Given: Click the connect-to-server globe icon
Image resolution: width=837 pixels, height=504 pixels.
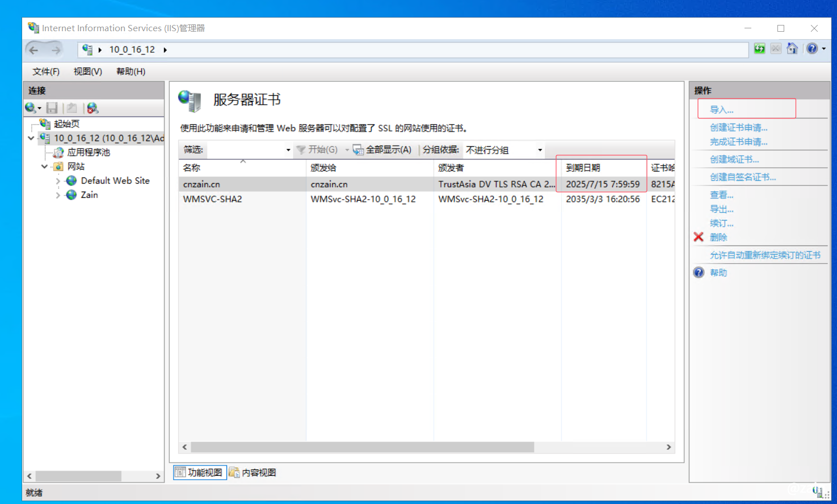Looking at the screenshot, I should [31, 108].
